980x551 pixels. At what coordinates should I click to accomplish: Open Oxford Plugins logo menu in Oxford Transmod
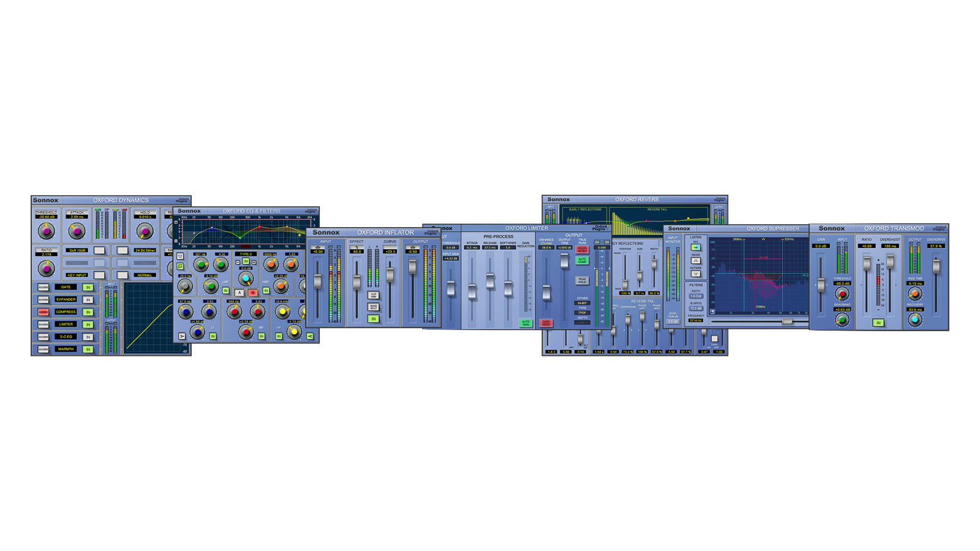click(x=940, y=228)
